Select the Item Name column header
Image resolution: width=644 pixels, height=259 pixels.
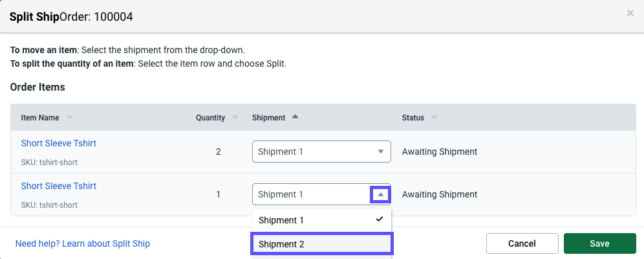[x=40, y=118]
